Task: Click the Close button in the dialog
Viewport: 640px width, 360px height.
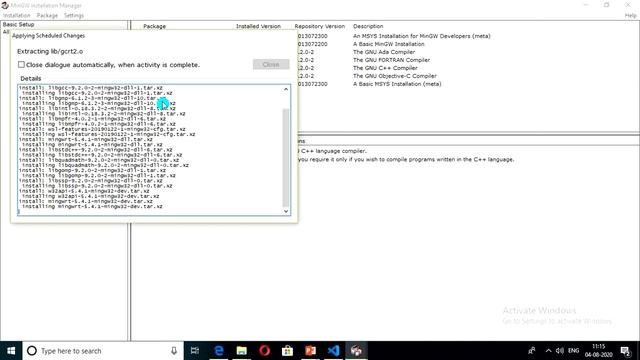Action: pyautogui.click(x=271, y=64)
